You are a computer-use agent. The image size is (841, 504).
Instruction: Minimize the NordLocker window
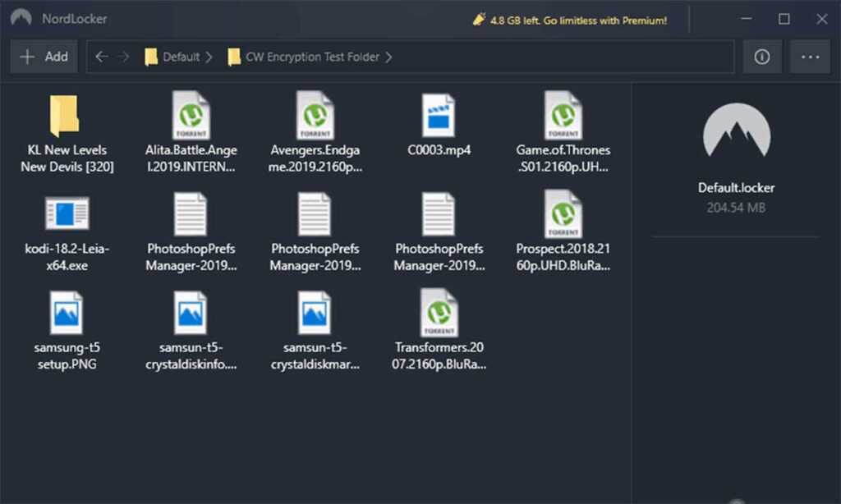(746, 19)
